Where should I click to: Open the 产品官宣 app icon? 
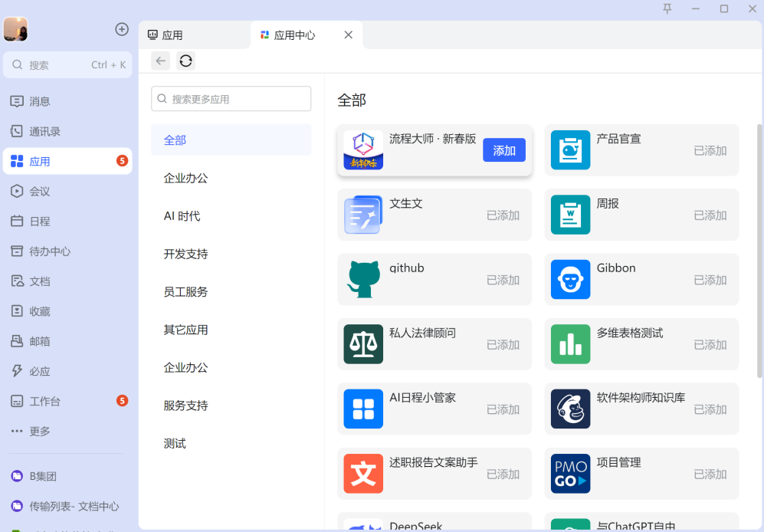point(570,150)
